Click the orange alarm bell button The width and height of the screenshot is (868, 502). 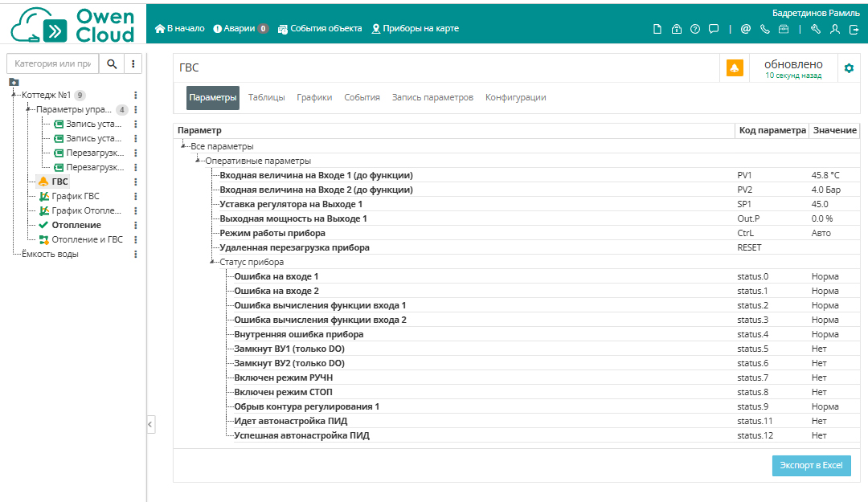735,68
